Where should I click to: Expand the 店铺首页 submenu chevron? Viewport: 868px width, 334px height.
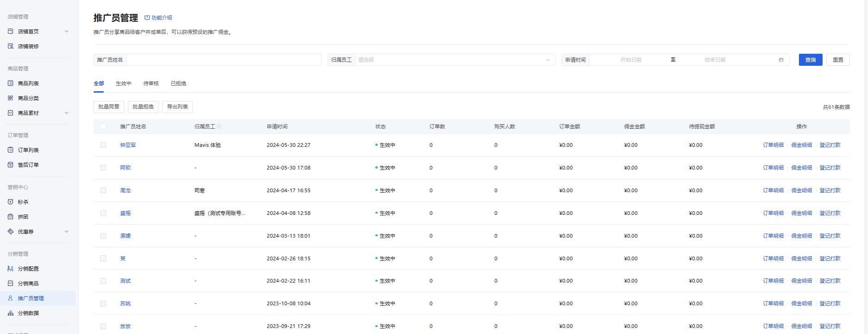click(x=66, y=32)
